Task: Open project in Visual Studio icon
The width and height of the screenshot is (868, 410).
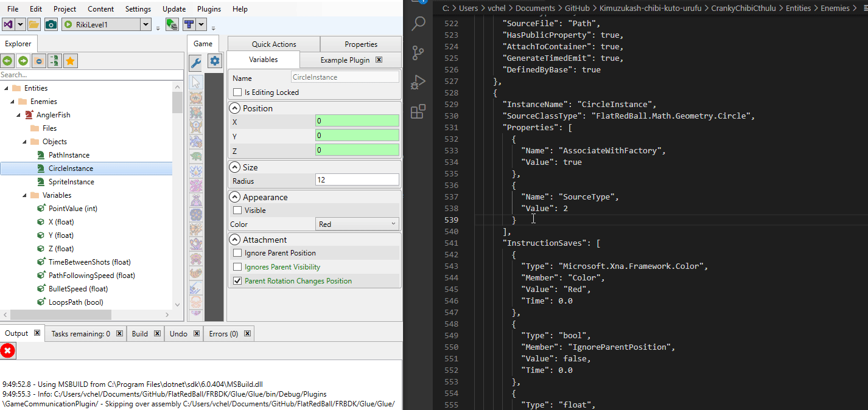Action: click(9, 24)
